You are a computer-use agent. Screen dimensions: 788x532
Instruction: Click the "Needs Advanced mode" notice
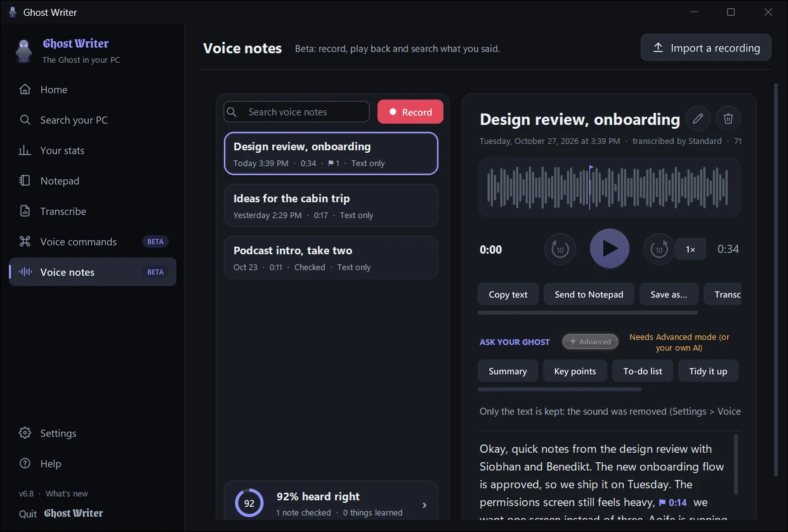click(x=679, y=342)
